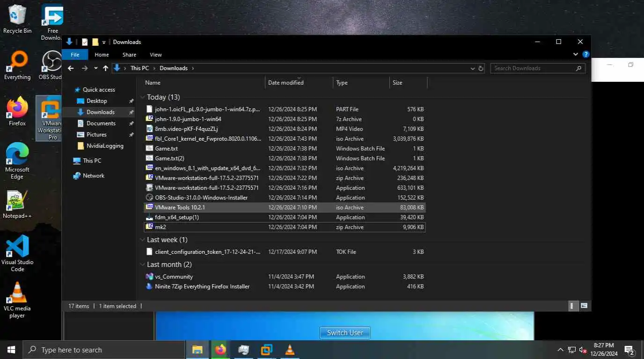644x359 pixels.
Task: Open Microsoft Edge desktop shortcut
Action: pyautogui.click(x=17, y=161)
